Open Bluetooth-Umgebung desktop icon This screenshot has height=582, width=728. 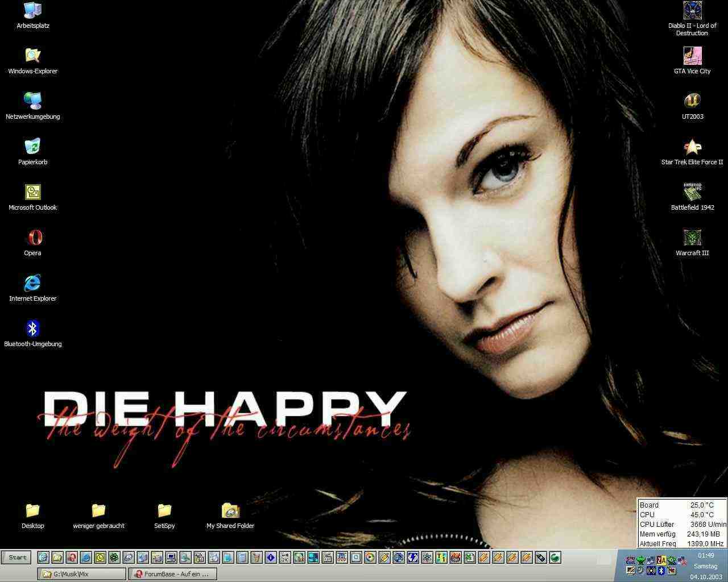click(x=32, y=334)
